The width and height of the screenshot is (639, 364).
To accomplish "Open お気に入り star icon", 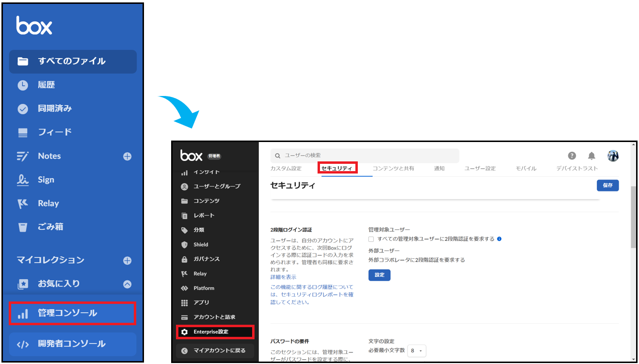I will tap(23, 284).
